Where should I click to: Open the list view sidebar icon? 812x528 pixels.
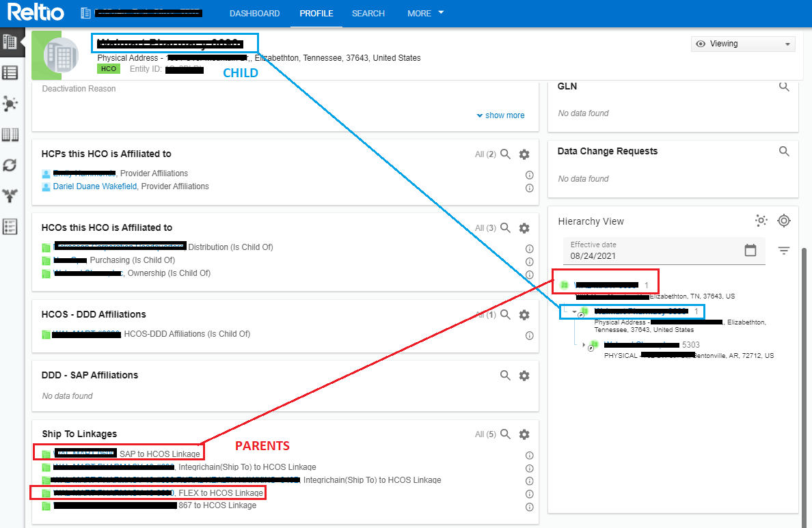10,73
